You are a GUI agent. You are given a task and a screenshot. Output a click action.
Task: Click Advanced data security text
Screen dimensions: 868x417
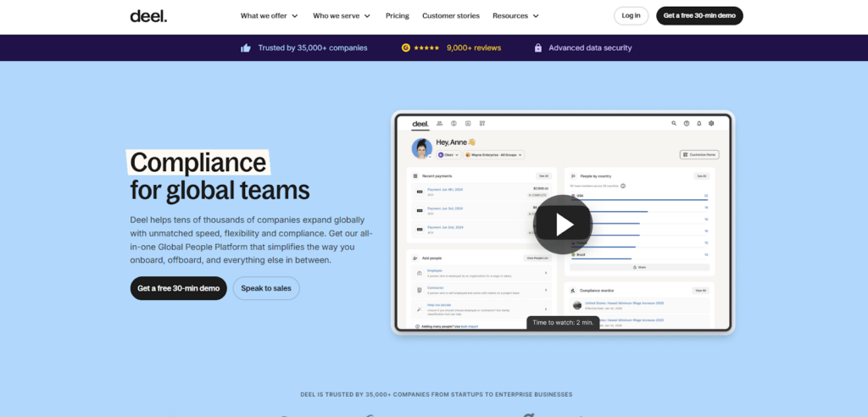click(590, 48)
